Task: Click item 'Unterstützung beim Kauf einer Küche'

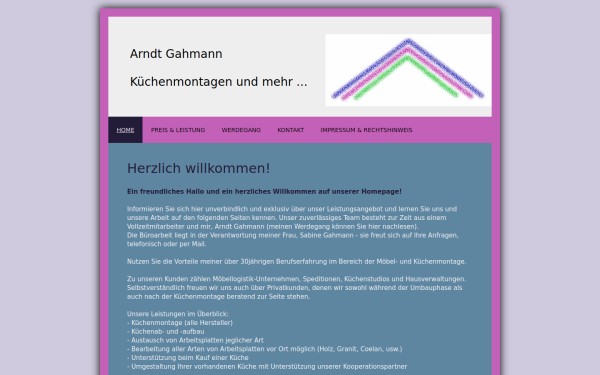Action: (x=188, y=358)
